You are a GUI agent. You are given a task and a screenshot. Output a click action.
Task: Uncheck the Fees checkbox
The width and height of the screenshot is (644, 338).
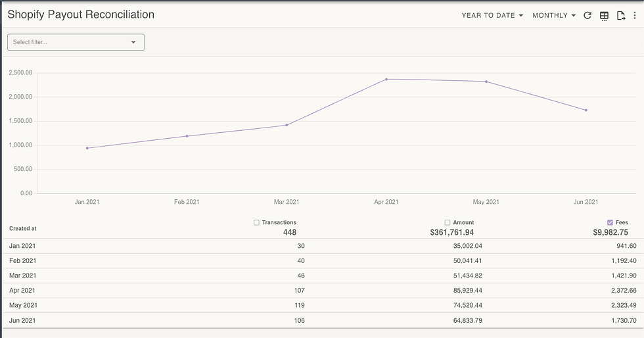pyautogui.click(x=610, y=222)
